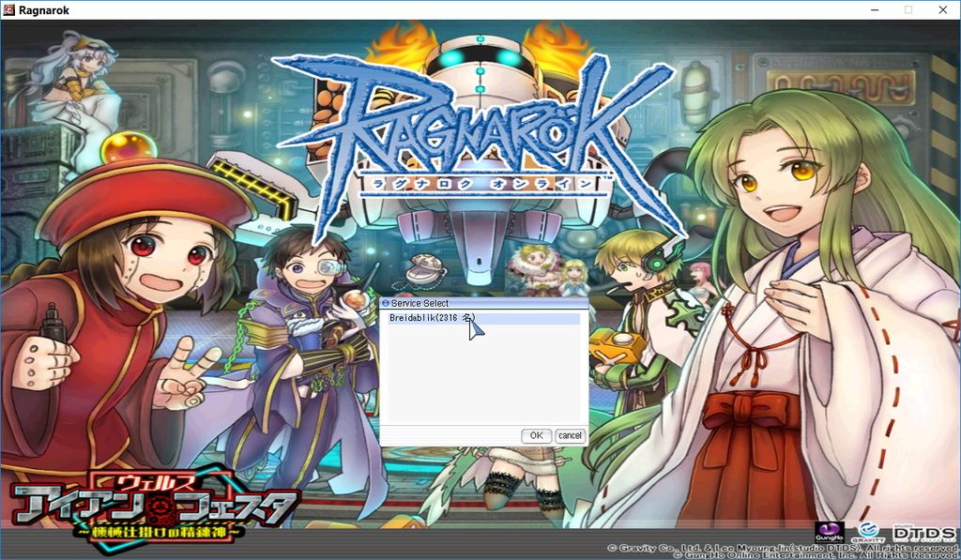Cancel the Service Select dialog
This screenshot has height=560, width=961.
570,435
